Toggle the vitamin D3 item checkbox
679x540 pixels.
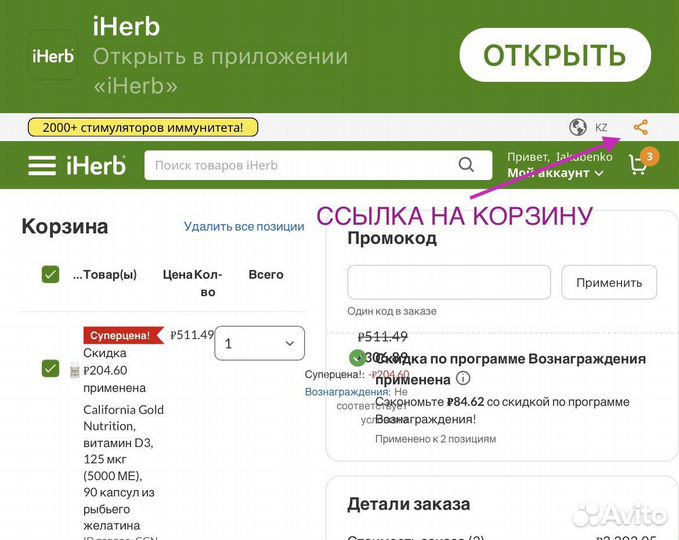[x=50, y=369]
